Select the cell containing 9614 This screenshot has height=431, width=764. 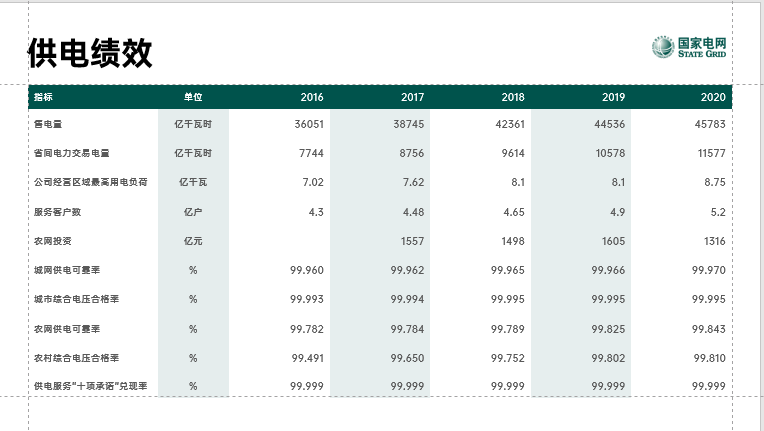[x=513, y=153]
